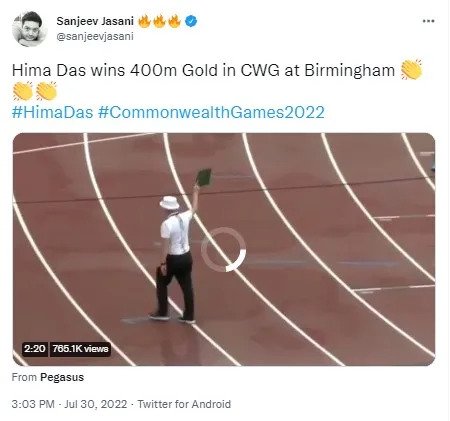Click the video loading spinner

click(x=224, y=249)
